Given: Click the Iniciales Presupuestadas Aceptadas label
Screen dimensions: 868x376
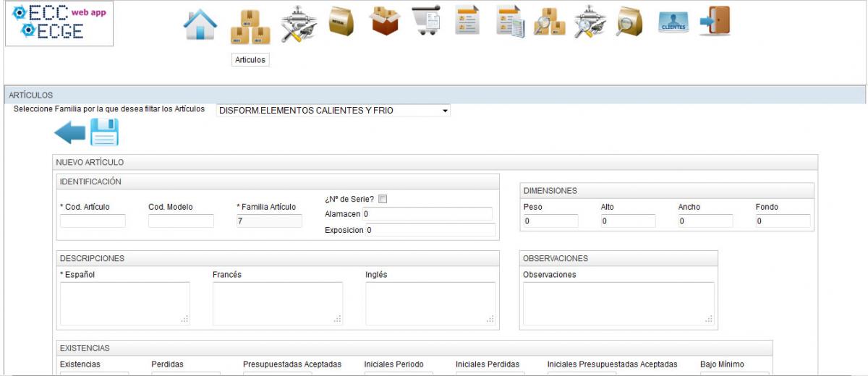Looking at the screenshot, I should 613,364.
